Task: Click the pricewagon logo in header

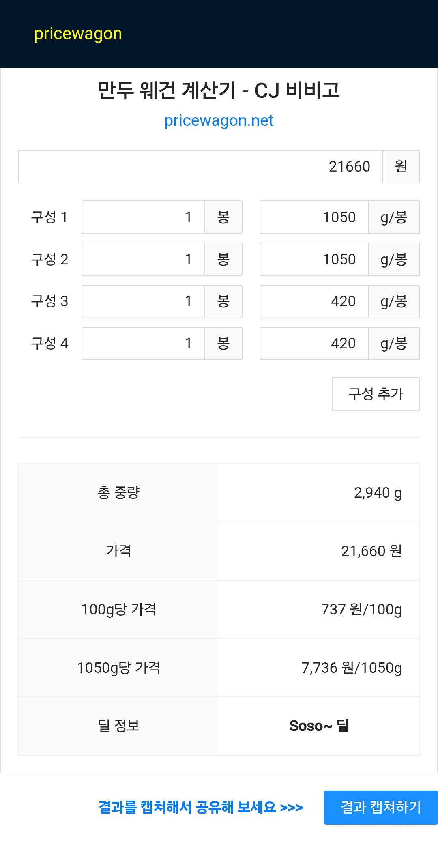Action: coord(78,34)
